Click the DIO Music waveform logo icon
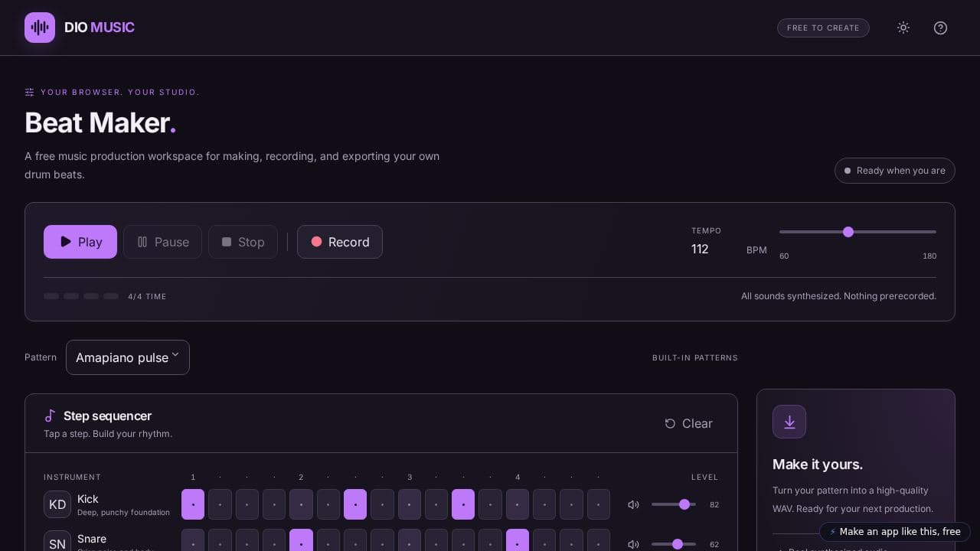Image resolution: width=980 pixels, height=551 pixels. click(x=40, y=28)
